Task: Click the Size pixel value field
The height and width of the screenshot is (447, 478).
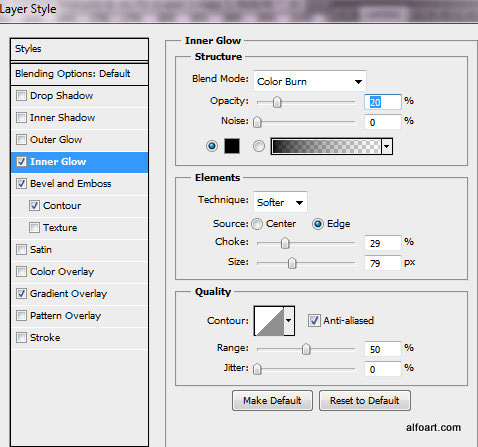Action: [383, 263]
